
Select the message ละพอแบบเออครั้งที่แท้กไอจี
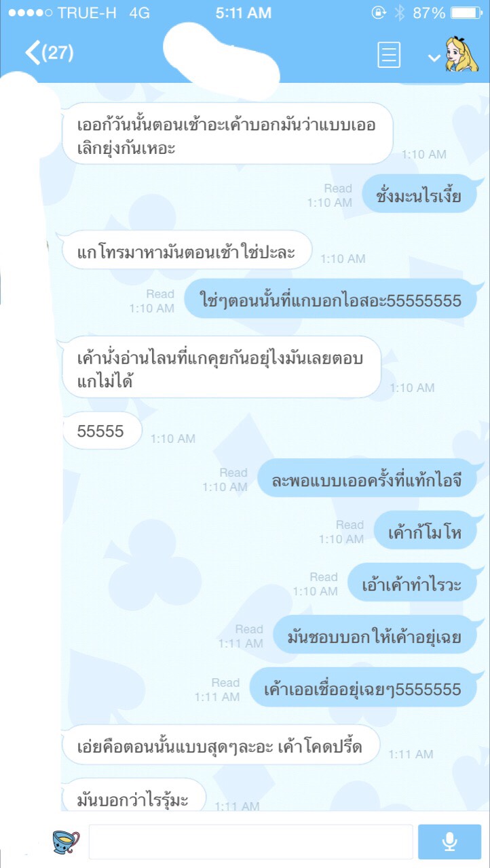click(366, 480)
